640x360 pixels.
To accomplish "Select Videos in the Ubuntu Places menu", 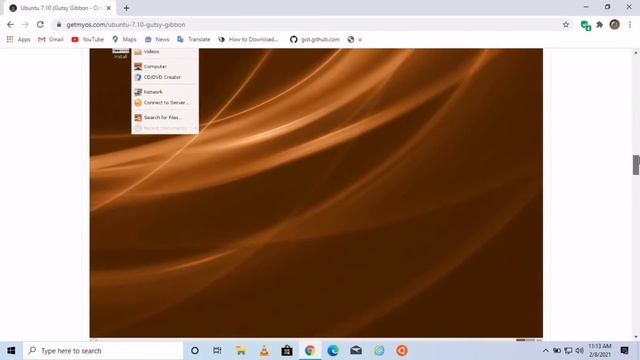I will [165, 51].
